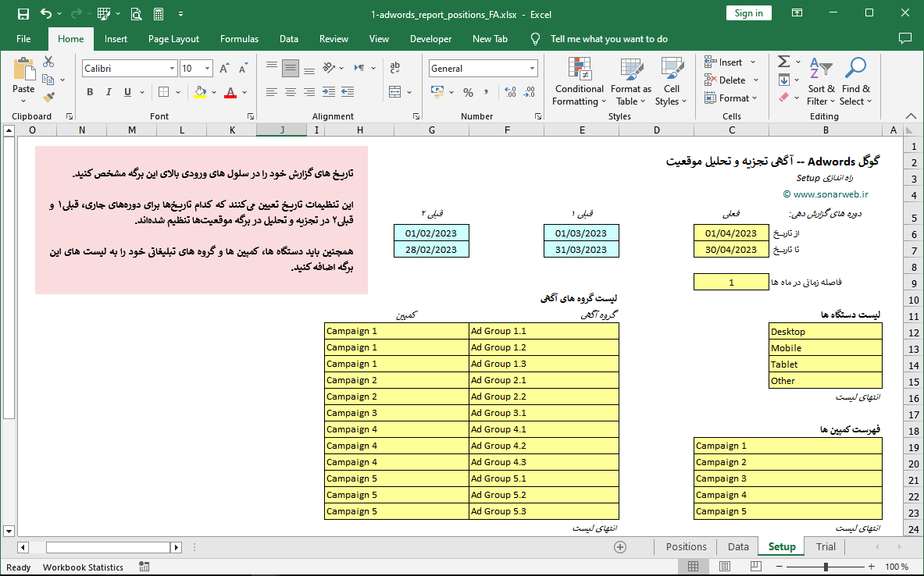This screenshot has height=576, width=924.
Task: Select the Ad Group 3.1 cell
Action: coord(544,413)
